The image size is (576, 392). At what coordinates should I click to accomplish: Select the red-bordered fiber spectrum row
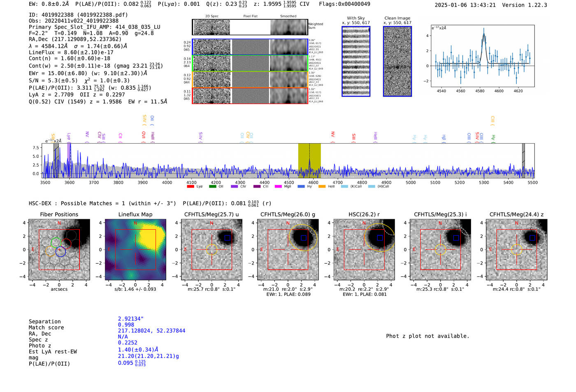[250, 96]
